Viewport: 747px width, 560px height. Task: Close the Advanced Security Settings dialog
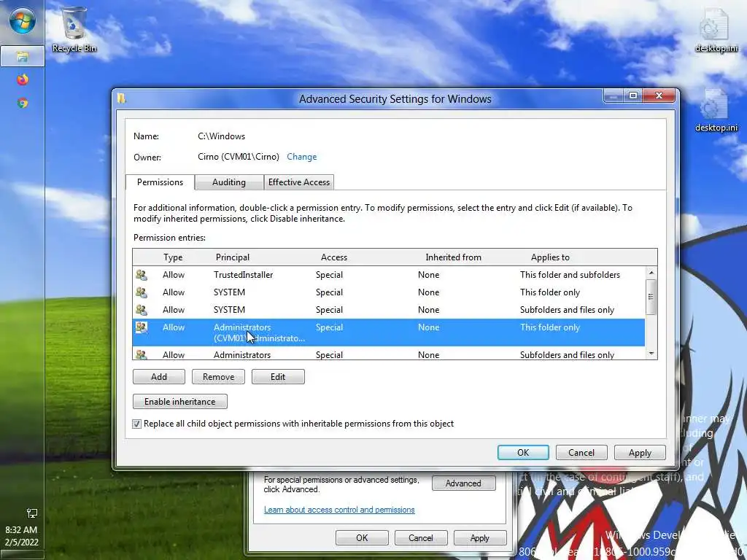659,96
